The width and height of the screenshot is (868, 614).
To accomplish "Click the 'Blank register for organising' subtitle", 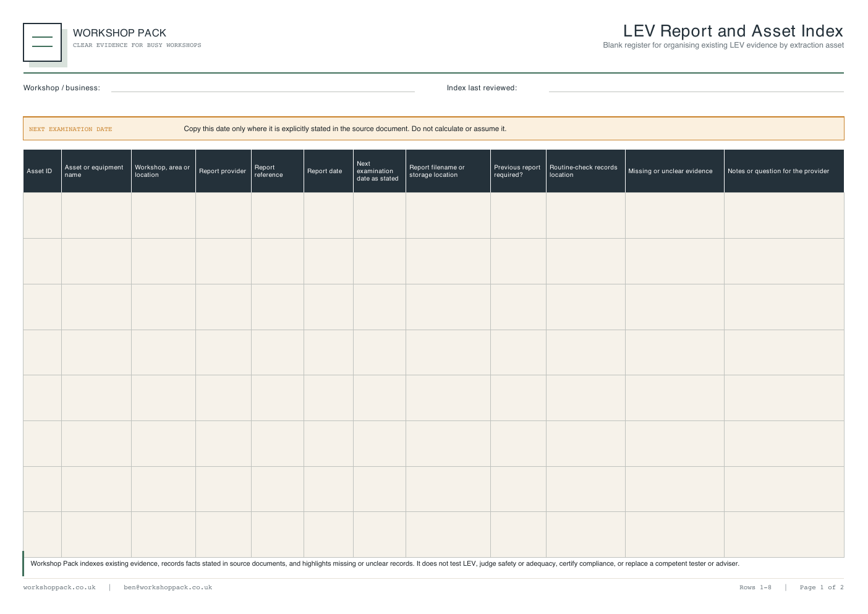I will click(723, 45).
